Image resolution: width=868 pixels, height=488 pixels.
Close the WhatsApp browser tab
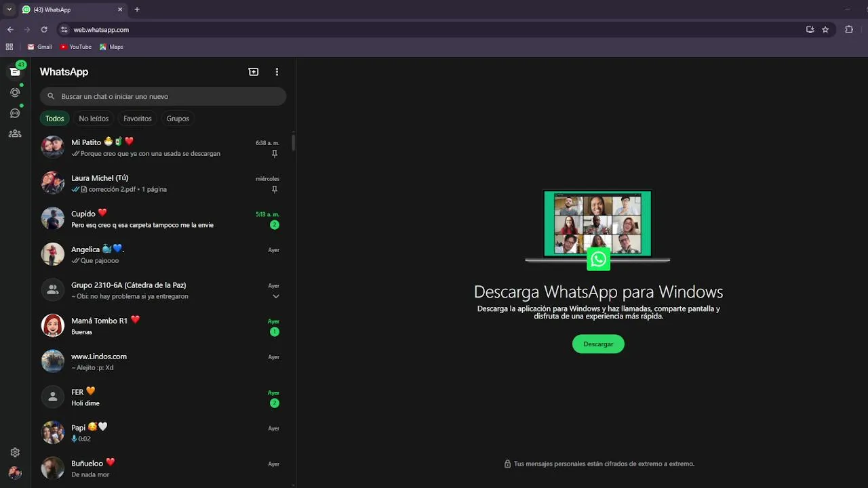point(120,9)
